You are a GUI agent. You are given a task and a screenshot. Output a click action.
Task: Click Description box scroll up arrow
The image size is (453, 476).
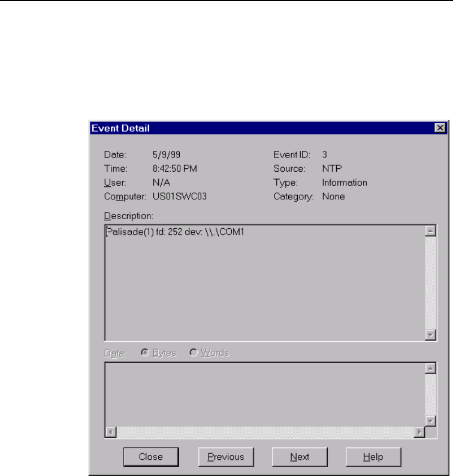(x=430, y=231)
